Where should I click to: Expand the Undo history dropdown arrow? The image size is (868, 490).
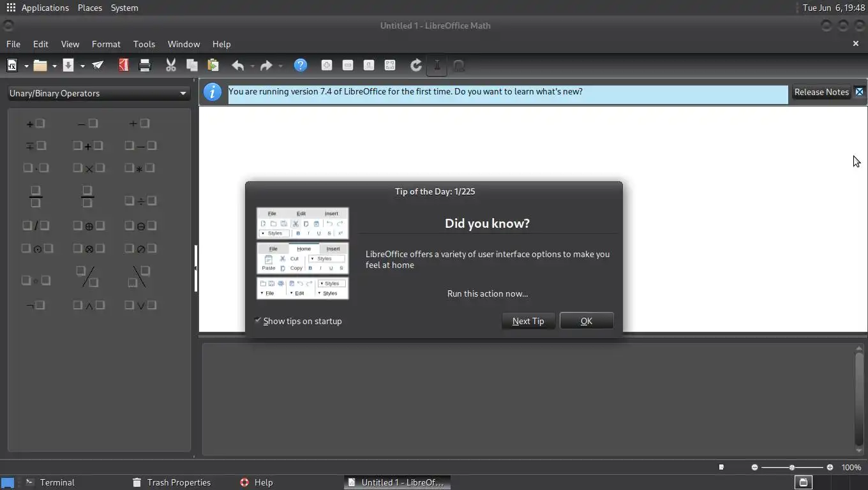click(252, 66)
